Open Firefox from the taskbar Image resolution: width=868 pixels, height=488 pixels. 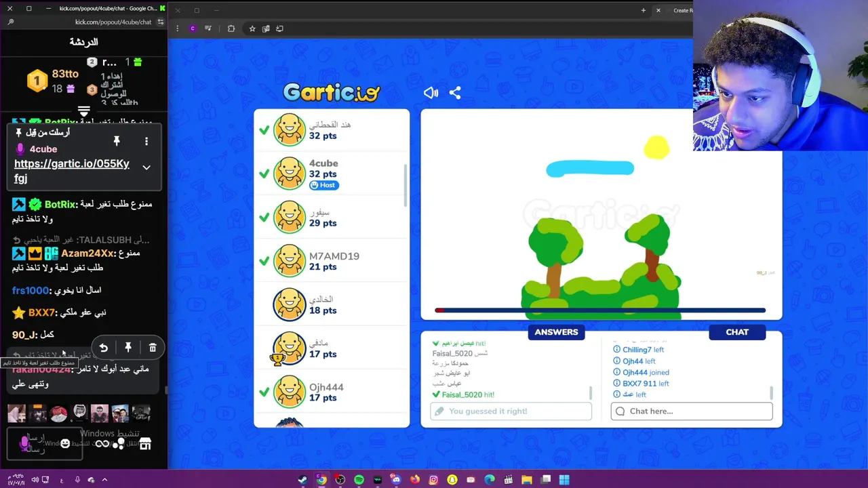coord(415,480)
